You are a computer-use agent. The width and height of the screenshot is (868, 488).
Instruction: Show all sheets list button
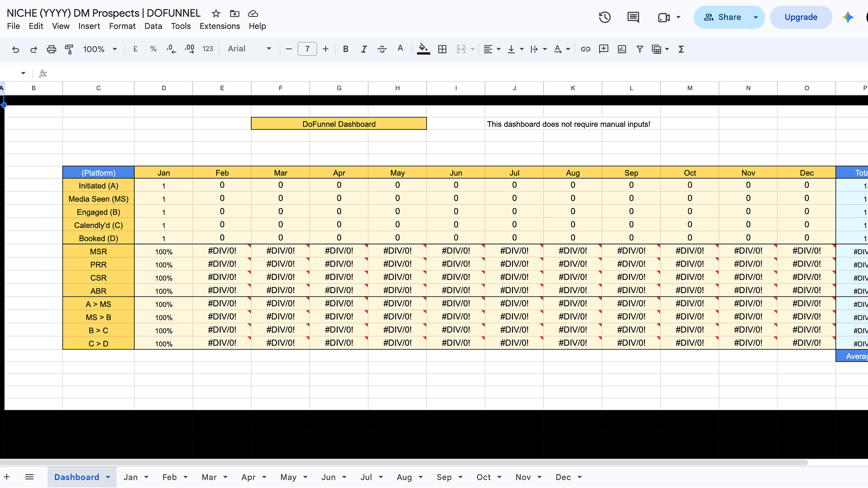tap(29, 477)
